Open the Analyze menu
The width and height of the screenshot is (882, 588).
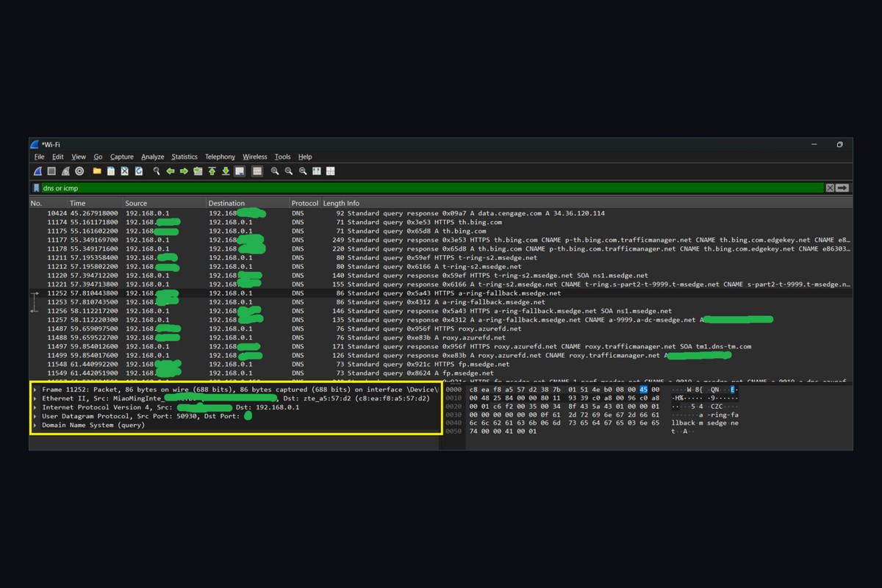click(x=153, y=157)
